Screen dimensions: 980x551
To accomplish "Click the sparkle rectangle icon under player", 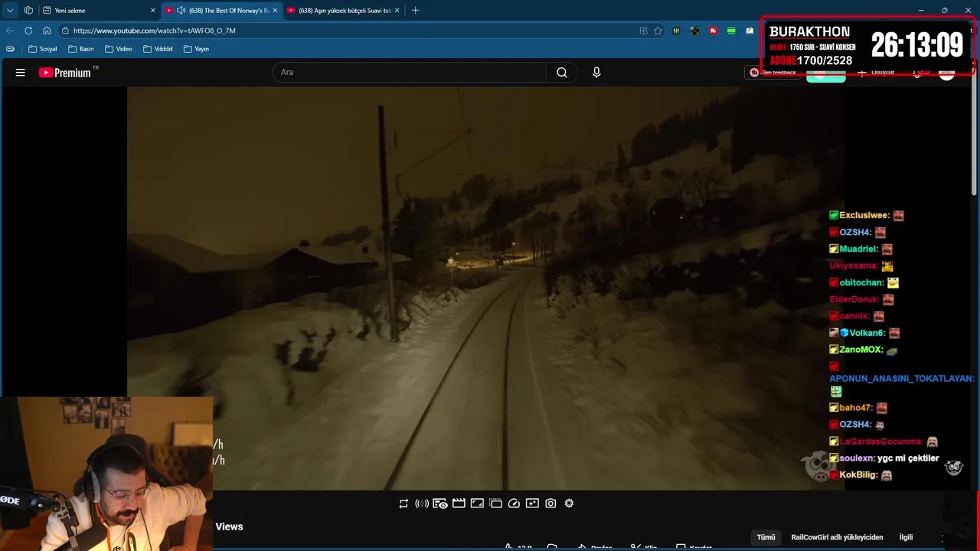I will 532,504.
